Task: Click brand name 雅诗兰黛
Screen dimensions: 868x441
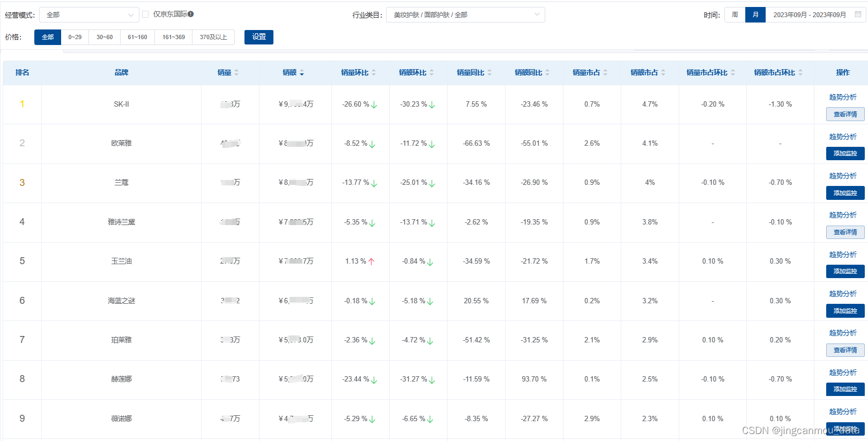Action: [121, 222]
